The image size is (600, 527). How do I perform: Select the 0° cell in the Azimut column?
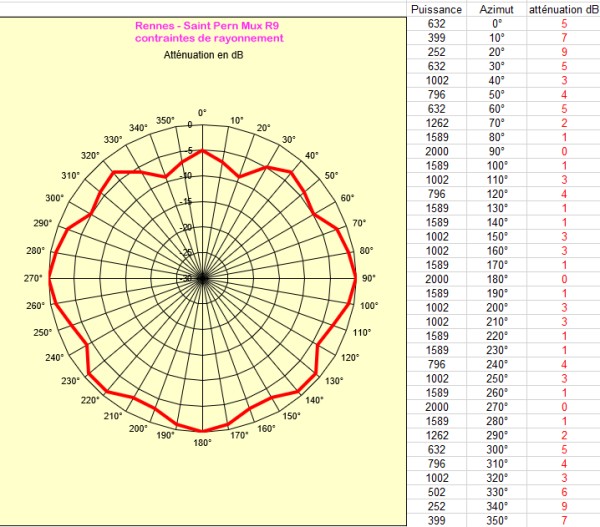pyautogui.click(x=496, y=24)
